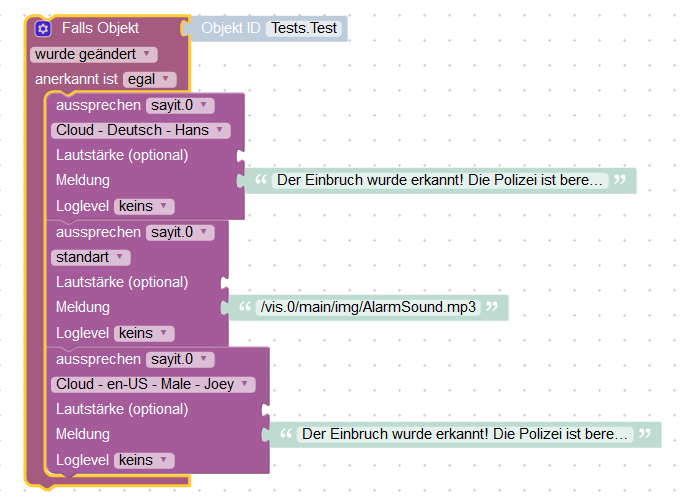The height and width of the screenshot is (503, 683).
Task: Open the sayit.0 dropdown above the Joey voice
Action: pos(180,359)
